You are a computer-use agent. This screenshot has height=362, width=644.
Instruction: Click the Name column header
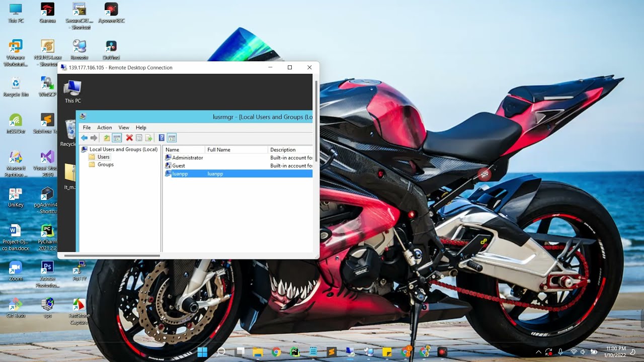pos(184,150)
